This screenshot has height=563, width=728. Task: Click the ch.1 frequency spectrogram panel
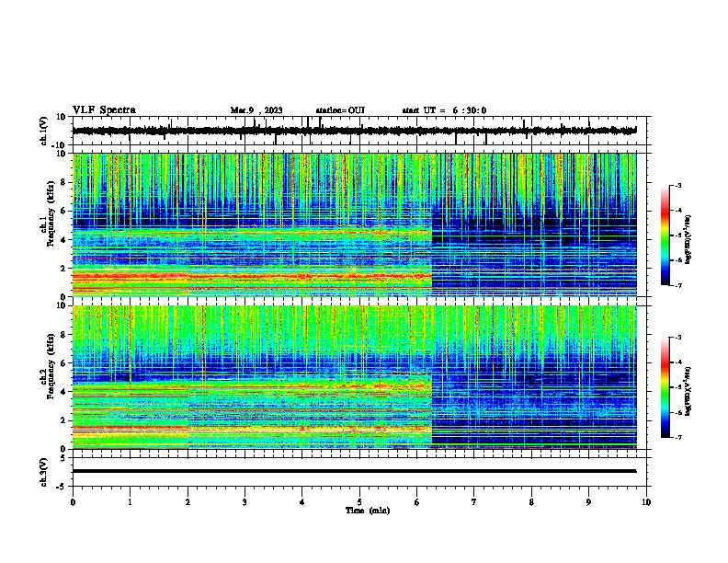[x=354, y=224]
